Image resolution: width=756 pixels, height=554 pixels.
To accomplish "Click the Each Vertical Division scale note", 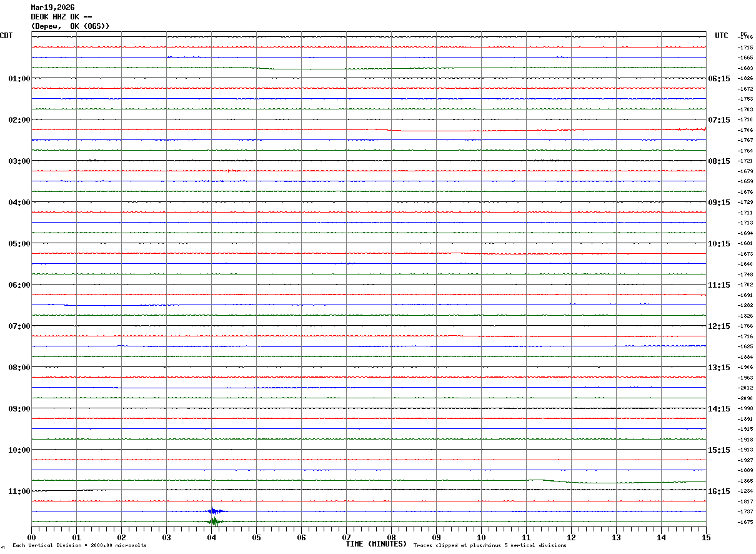I will [79, 546].
